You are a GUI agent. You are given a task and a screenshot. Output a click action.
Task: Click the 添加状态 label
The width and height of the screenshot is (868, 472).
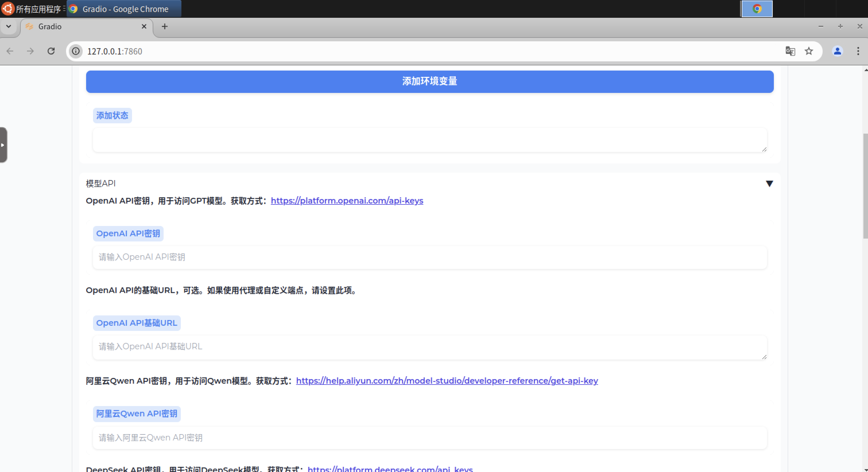[112, 116]
